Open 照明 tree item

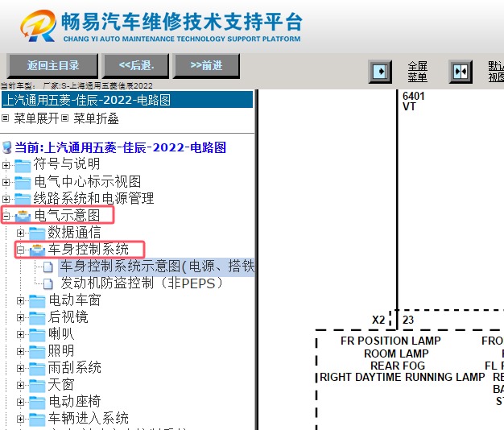point(61,350)
